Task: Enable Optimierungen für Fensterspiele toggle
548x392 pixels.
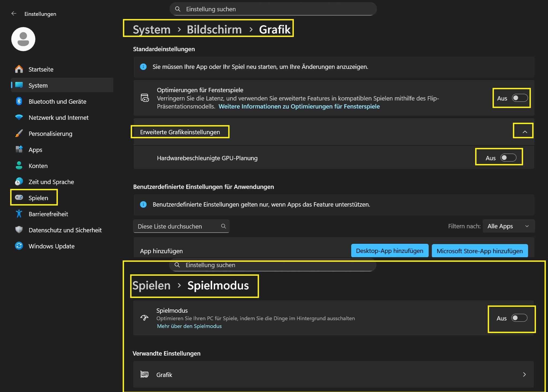Action: (520, 98)
